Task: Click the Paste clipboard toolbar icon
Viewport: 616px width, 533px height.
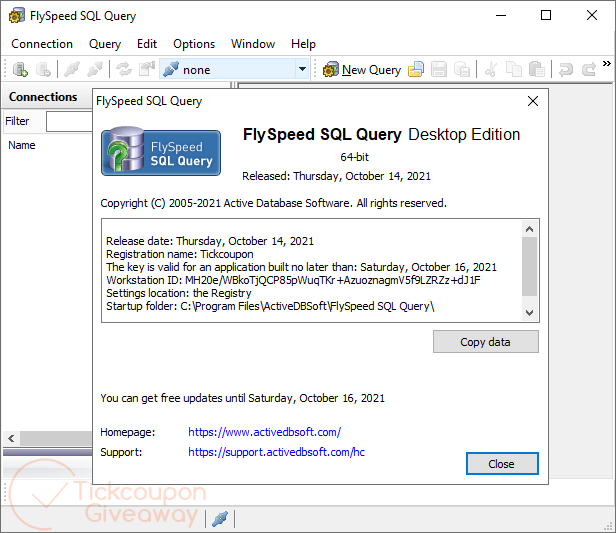Action: coord(537,70)
